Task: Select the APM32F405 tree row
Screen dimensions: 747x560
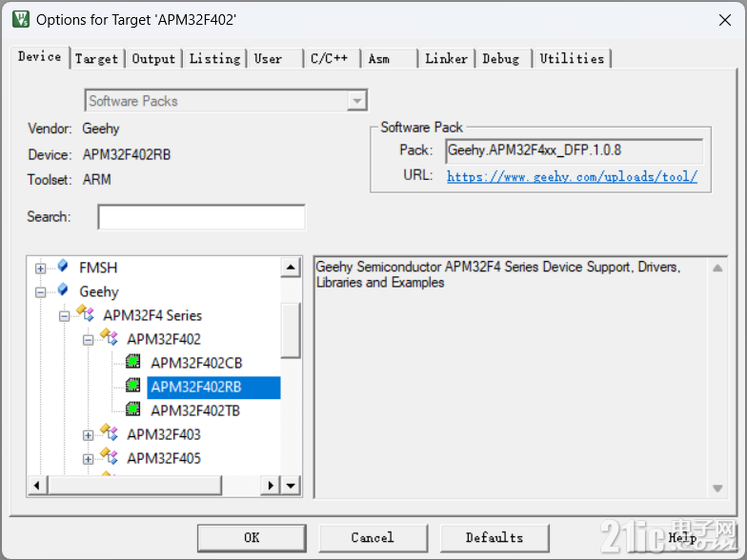Action: 164,459
